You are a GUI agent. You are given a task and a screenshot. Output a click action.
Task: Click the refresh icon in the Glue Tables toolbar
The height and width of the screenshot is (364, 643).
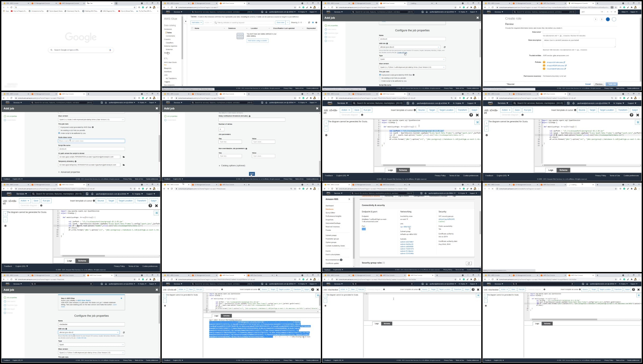(x=309, y=23)
